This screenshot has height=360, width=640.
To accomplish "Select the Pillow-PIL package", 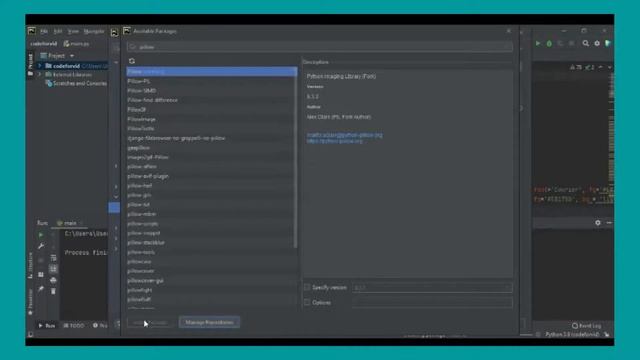I will [x=211, y=81].
